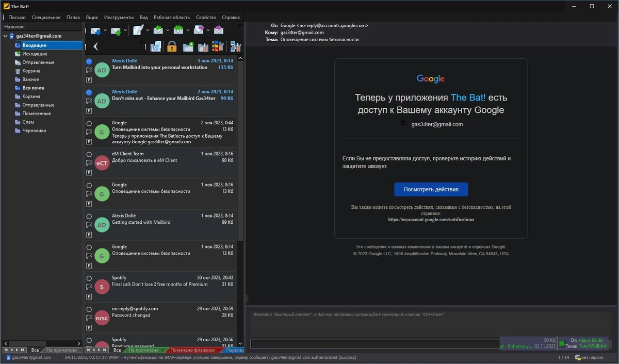Click the status bar account icon

8,357
